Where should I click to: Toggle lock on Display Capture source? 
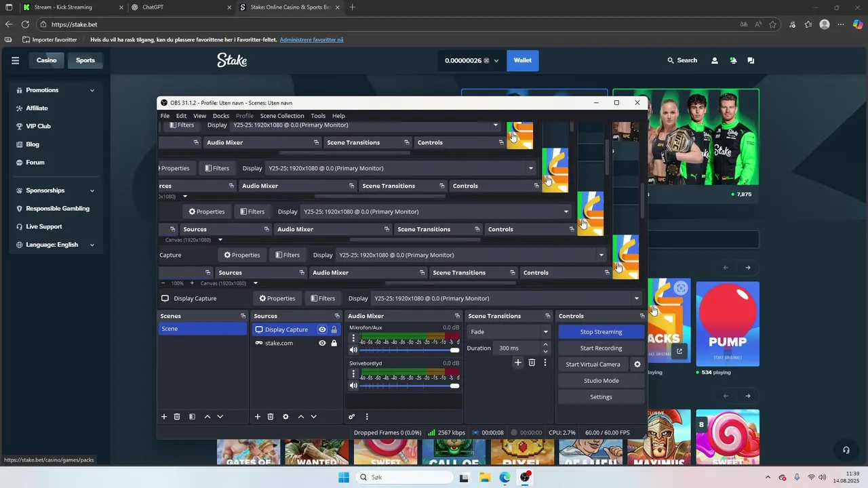click(x=334, y=329)
